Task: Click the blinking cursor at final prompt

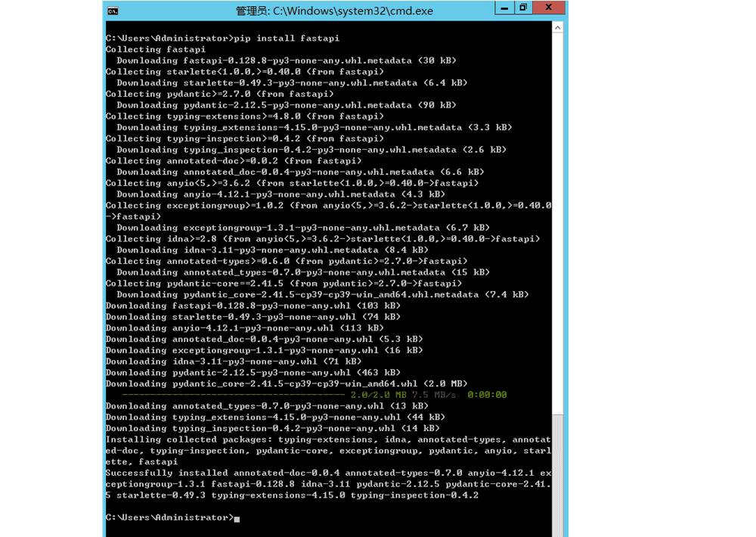Action: click(x=237, y=518)
